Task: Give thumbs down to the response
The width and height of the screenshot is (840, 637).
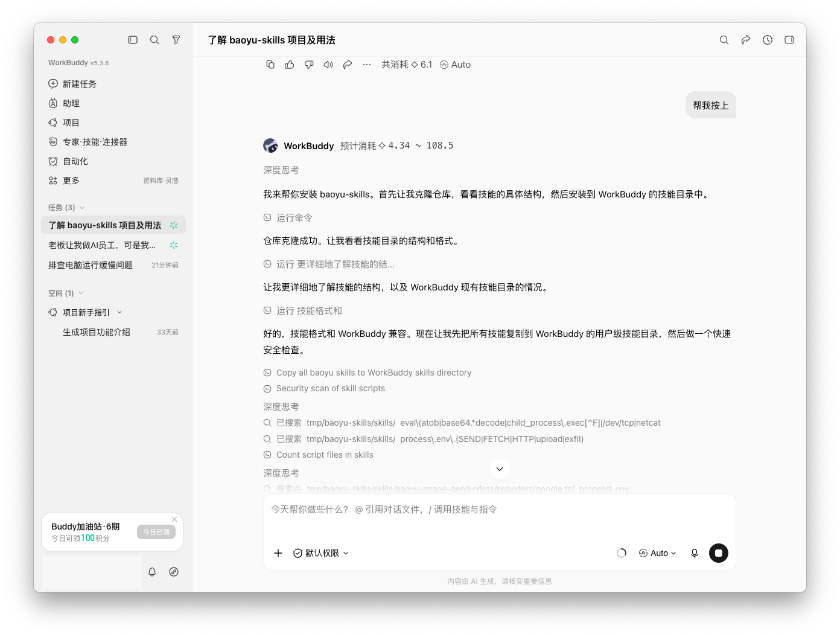Action: [309, 65]
